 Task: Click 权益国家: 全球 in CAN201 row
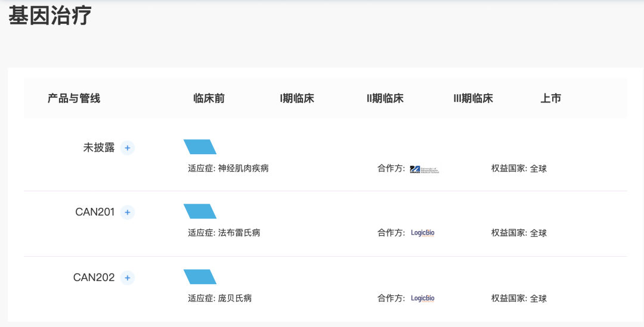[519, 233]
